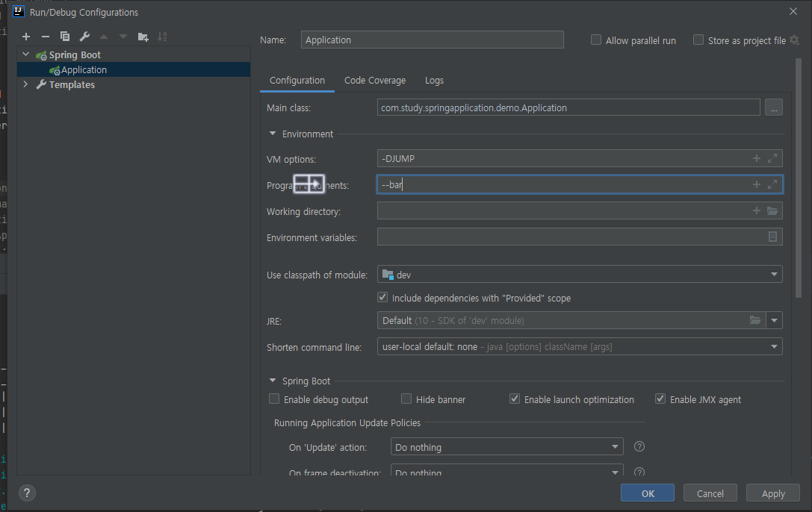Open help for On 'Update' action
This screenshot has width=812, height=512.
(639, 446)
